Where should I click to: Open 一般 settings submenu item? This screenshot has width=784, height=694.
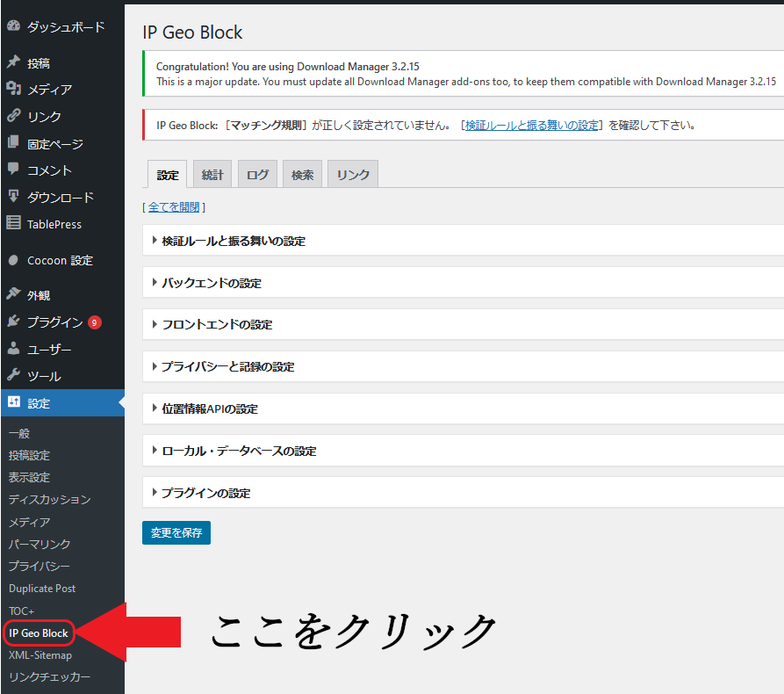19,433
